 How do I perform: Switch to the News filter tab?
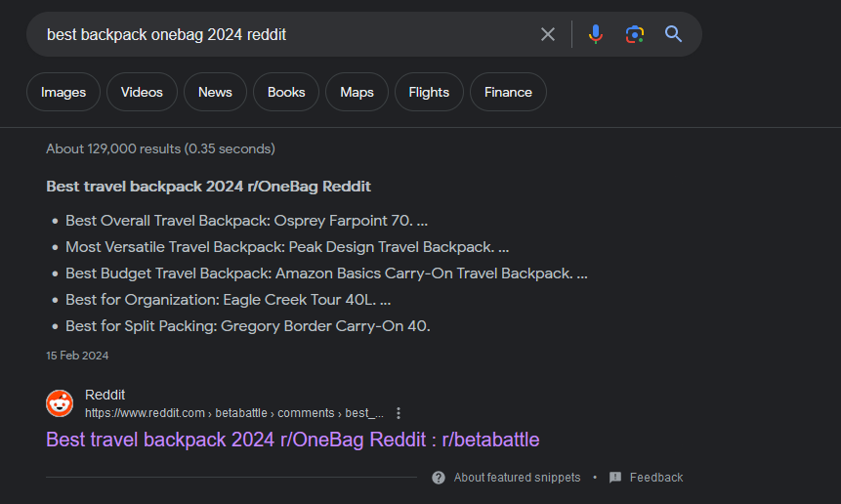[x=215, y=92]
